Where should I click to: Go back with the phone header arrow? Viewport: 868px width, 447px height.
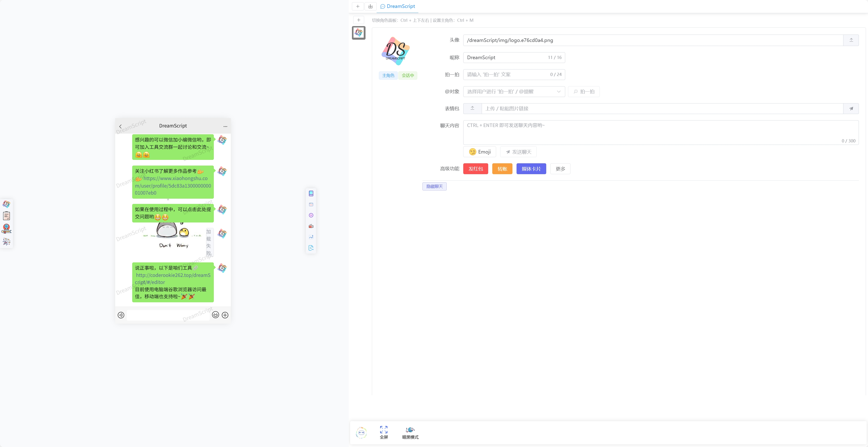point(120,126)
